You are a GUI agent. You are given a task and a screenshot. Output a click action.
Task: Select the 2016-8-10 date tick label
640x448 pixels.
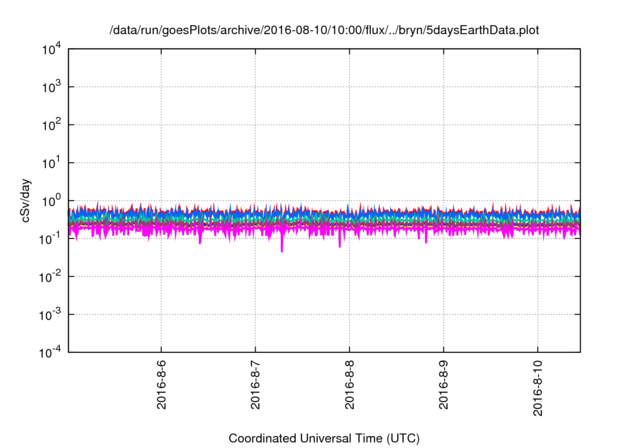[x=538, y=388]
